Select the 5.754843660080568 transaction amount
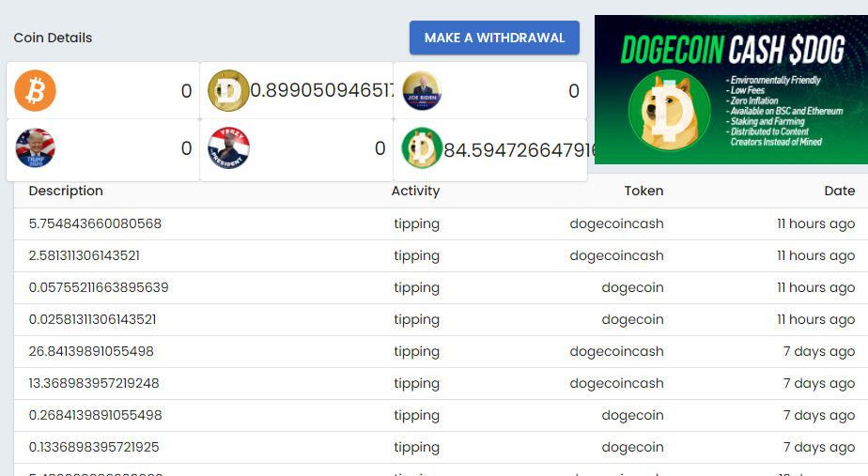 pyautogui.click(x=95, y=223)
